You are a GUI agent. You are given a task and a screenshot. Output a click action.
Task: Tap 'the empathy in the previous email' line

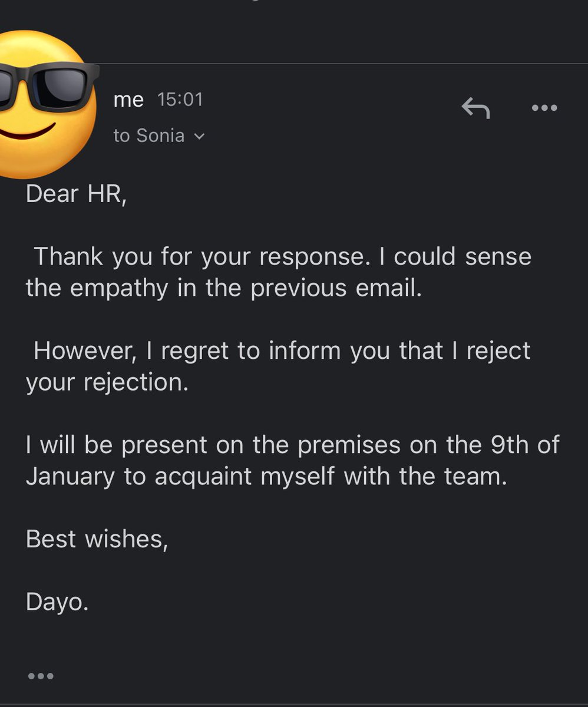click(x=224, y=288)
